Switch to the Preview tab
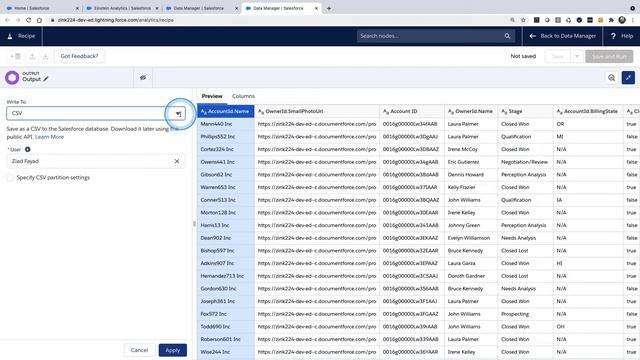The image size is (640, 360). click(212, 96)
